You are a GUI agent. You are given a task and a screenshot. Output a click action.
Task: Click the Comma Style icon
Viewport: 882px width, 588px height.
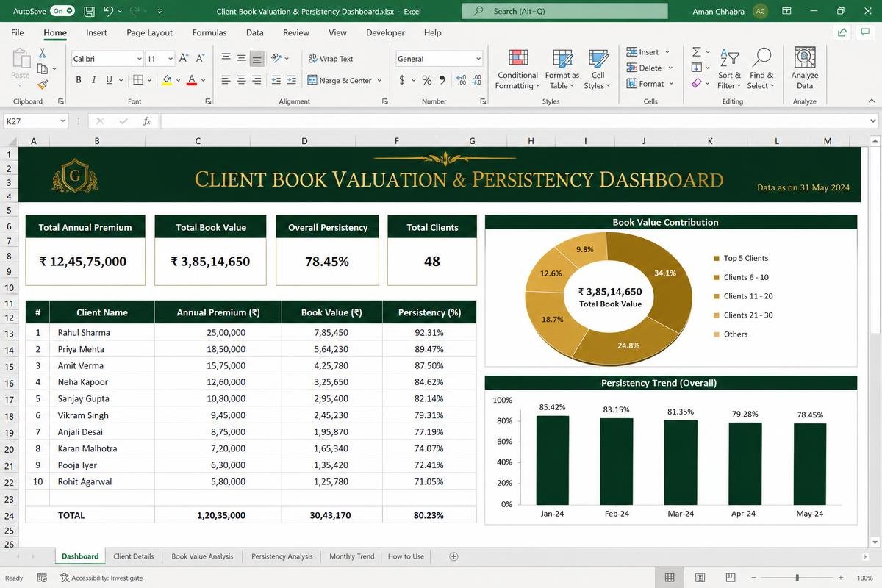pyautogui.click(x=442, y=80)
